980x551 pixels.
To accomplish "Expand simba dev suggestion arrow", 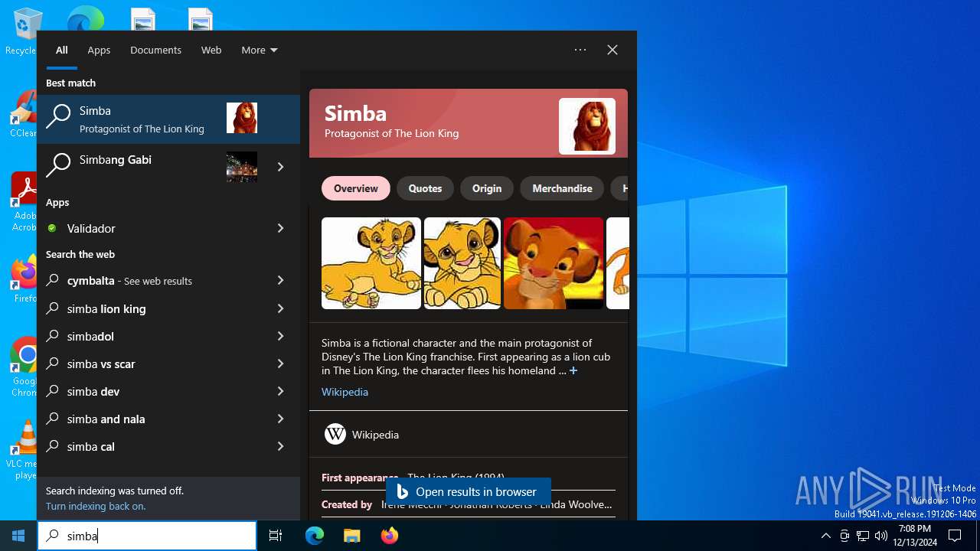I will tap(280, 391).
